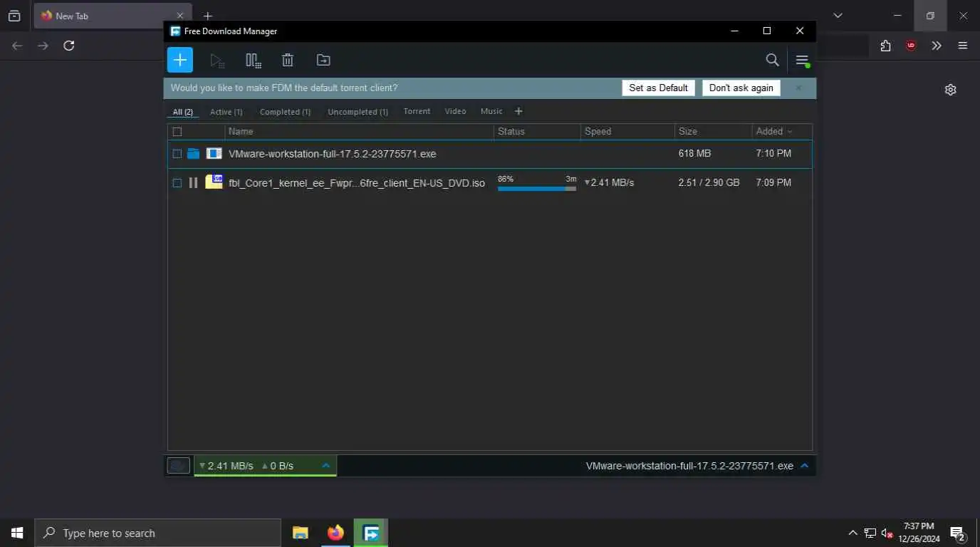Open folder icon for VMware-workstation download
This screenshot has height=547, width=980.
194,154
